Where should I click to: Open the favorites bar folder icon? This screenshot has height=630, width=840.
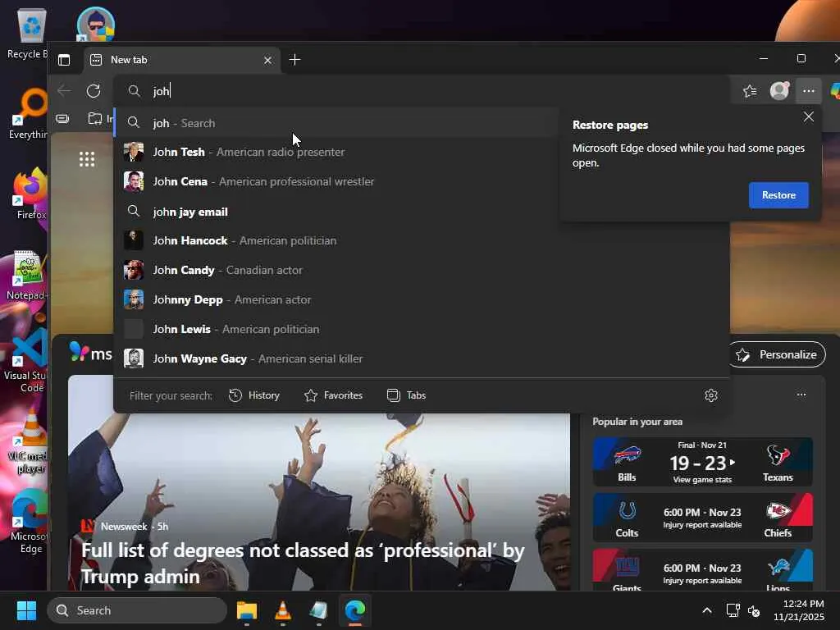[x=95, y=118]
